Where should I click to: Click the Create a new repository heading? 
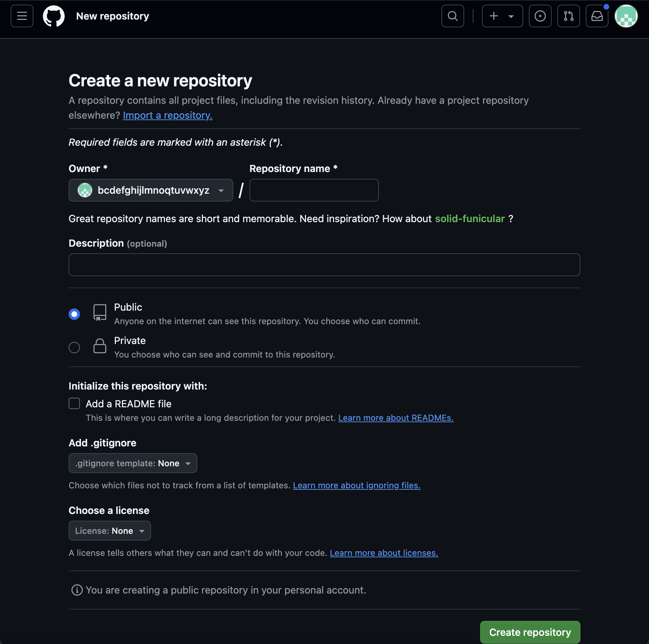[x=160, y=81]
